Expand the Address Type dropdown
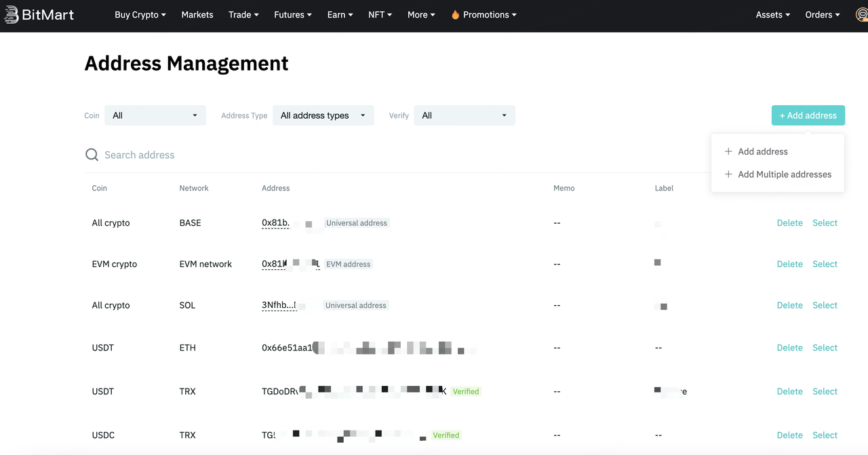 (x=323, y=115)
